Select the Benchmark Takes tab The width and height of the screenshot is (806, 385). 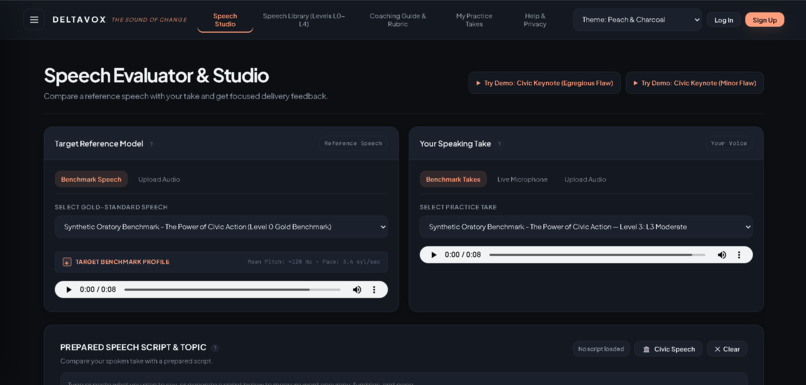coord(453,179)
